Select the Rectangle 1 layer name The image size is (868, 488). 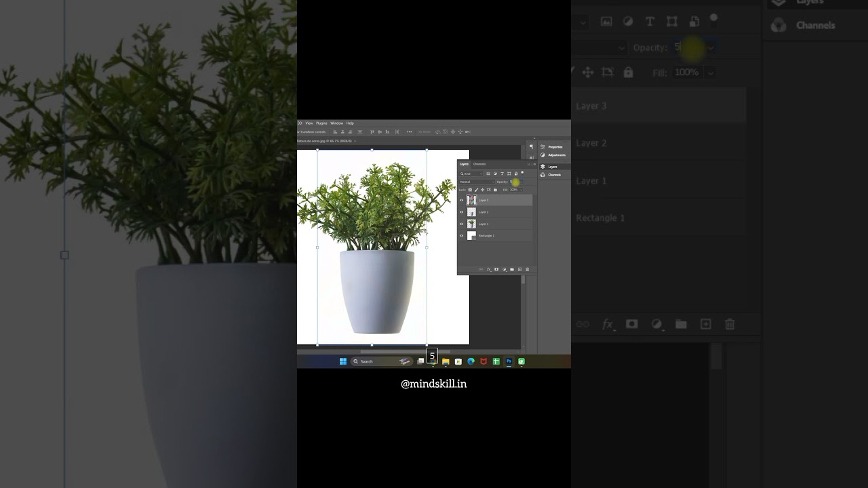(486, 236)
